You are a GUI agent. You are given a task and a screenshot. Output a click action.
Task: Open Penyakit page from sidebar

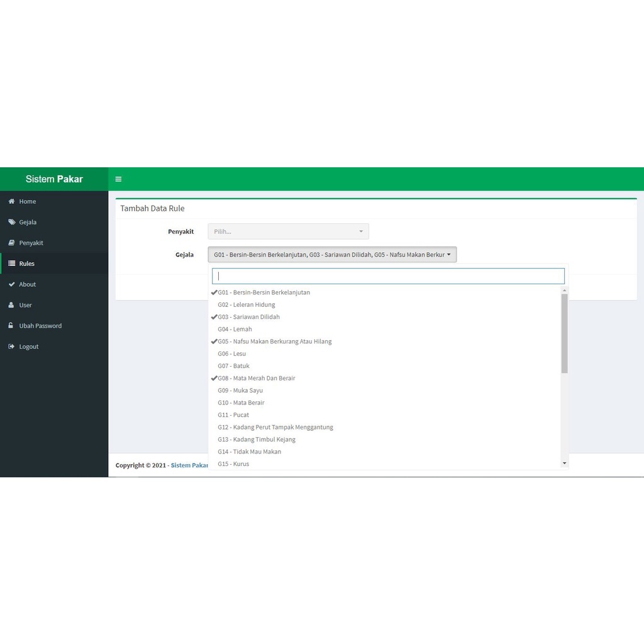pyautogui.click(x=54, y=243)
